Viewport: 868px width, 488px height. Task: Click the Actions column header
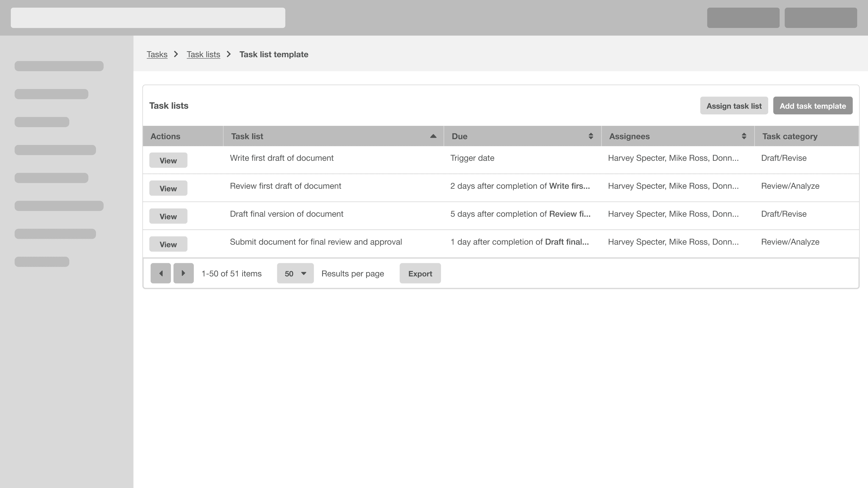click(x=166, y=136)
